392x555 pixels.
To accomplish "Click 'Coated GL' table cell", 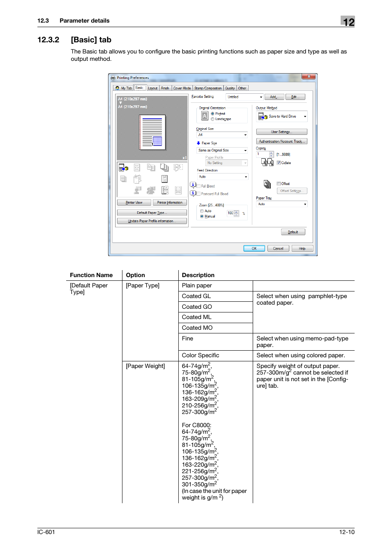I will [x=216, y=296].
